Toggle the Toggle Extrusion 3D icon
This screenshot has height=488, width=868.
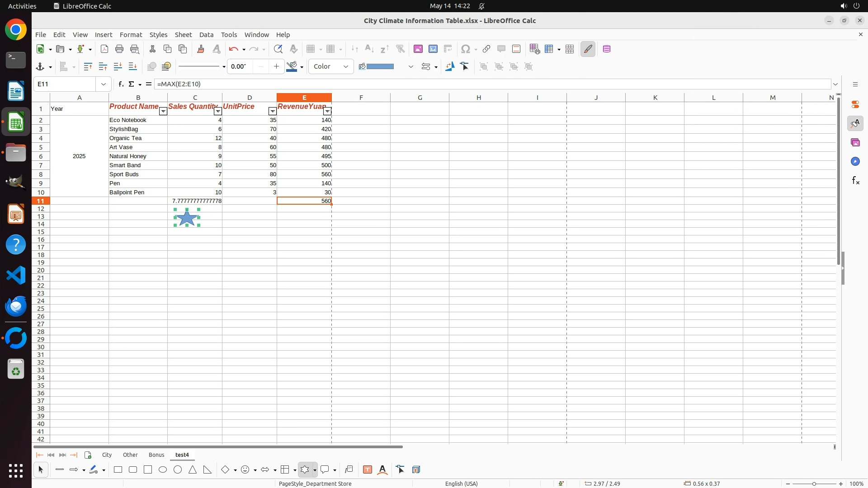coord(416,470)
